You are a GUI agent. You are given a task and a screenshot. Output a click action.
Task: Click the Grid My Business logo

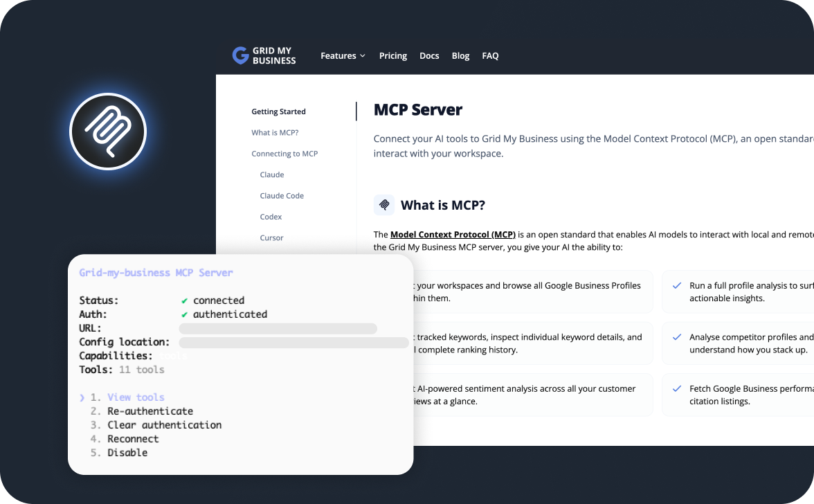point(264,55)
